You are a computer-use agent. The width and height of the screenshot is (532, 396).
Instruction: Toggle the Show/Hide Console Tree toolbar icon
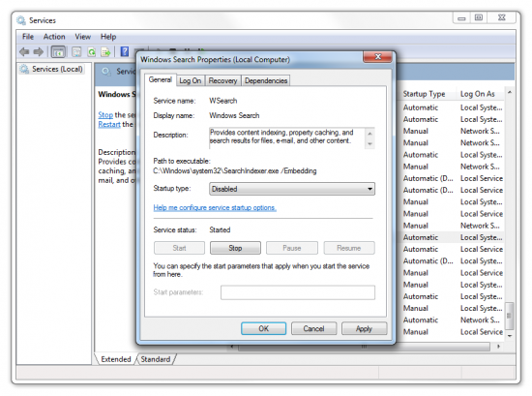[x=58, y=52]
